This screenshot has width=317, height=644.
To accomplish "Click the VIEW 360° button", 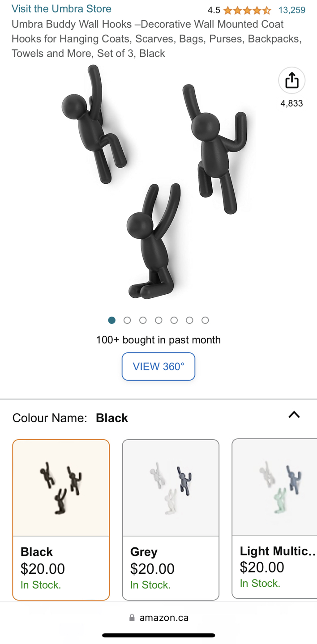I will tap(158, 366).
